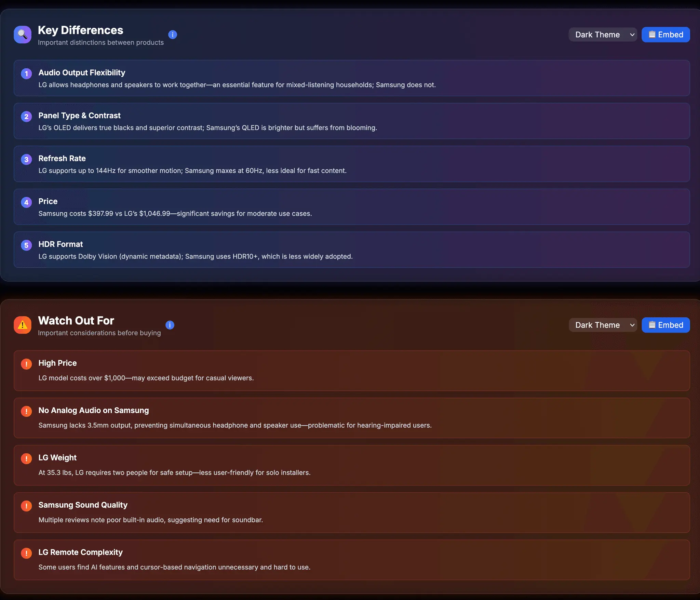Click the High Price heading
This screenshot has height=600, width=700.
tap(57, 363)
